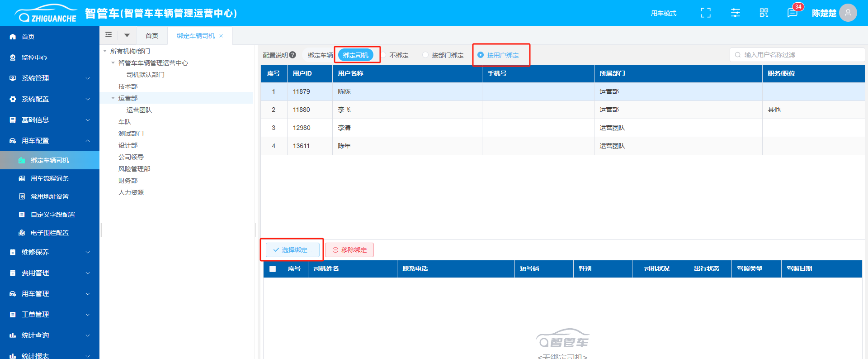Click the 配置说明 help question mark icon
Screen dimensions: 868x359
292,55
